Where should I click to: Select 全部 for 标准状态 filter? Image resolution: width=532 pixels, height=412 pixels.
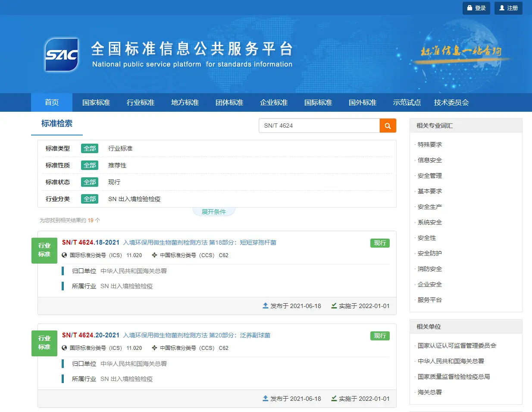pos(90,182)
